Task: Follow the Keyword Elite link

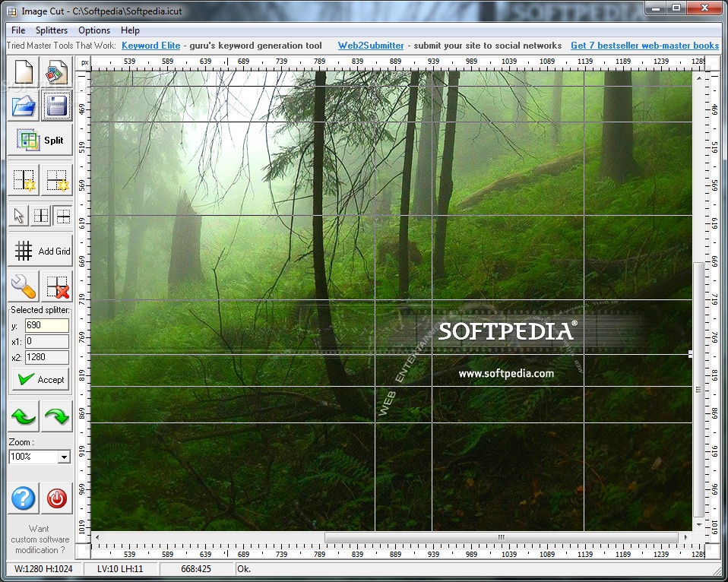Action: pyautogui.click(x=151, y=46)
